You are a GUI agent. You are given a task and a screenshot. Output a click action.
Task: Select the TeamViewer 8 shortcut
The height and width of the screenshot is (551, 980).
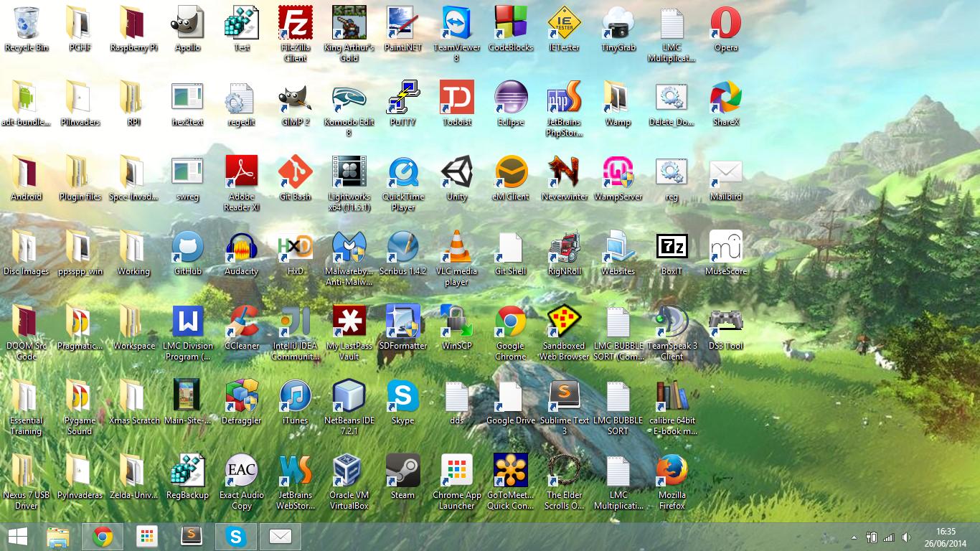[x=456, y=34]
